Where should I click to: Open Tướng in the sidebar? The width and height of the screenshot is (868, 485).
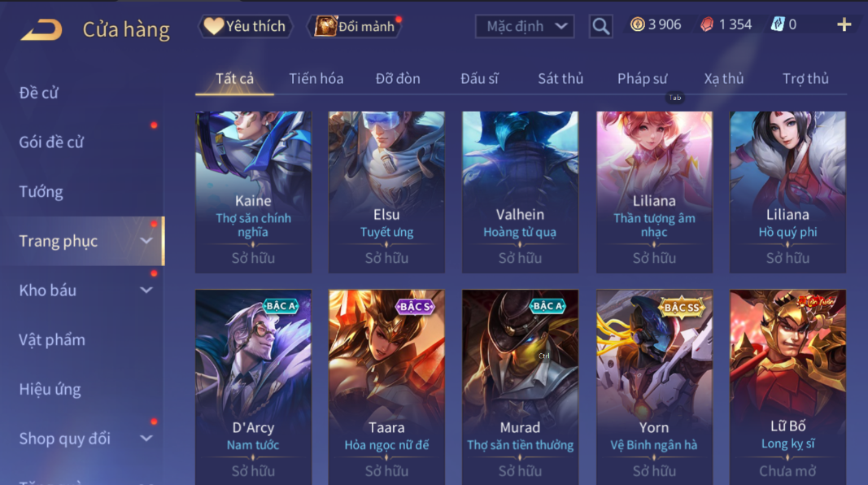point(41,191)
